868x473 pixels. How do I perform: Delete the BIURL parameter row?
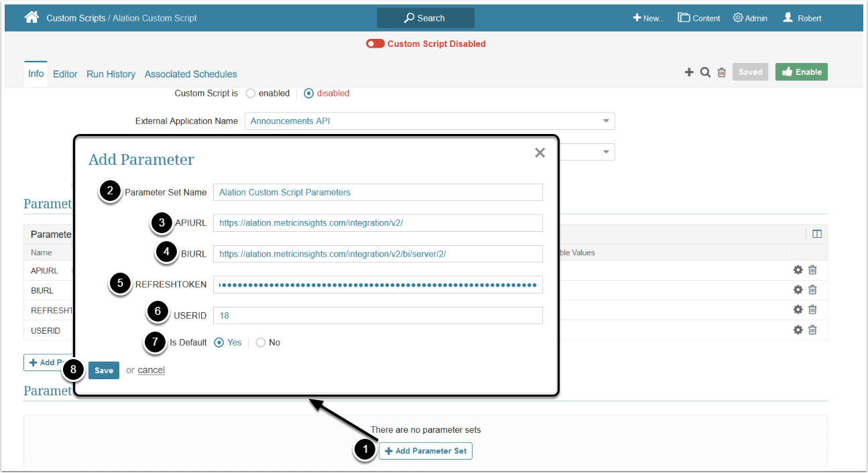[x=812, y=290]
